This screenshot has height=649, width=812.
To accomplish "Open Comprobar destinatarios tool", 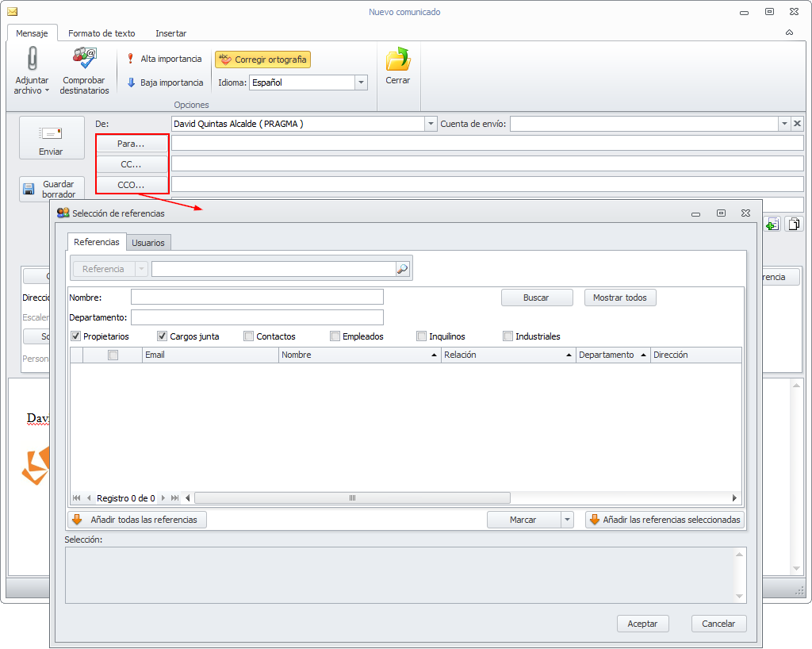I will [84, 71].
